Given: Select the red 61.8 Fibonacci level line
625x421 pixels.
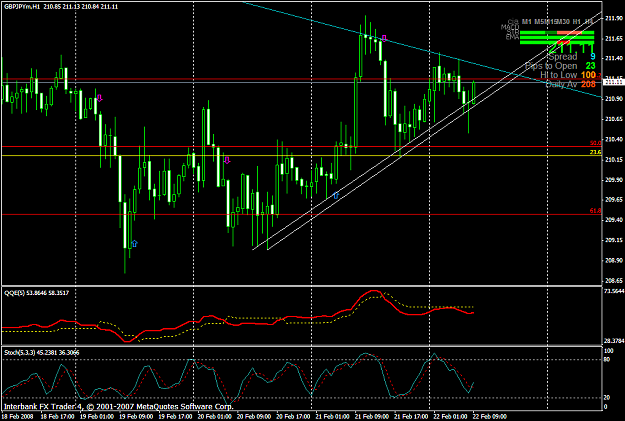Looking at the screenshot, I should click(x=301, y=214).
